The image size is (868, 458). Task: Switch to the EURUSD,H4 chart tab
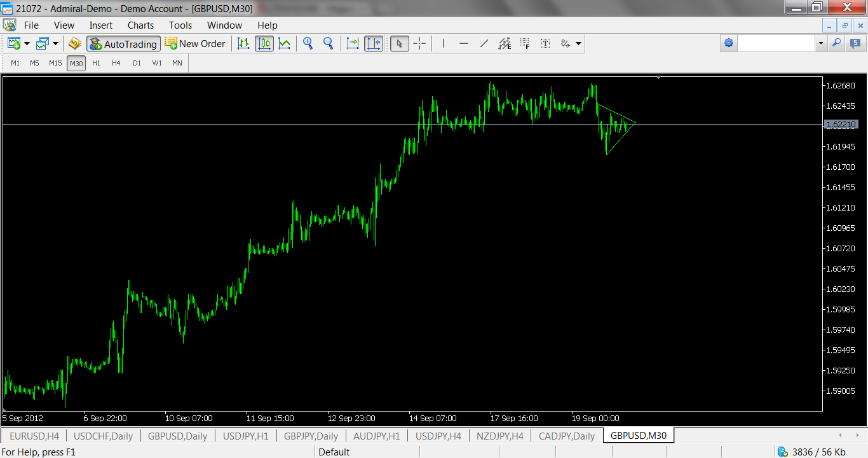click(x=34, y=436)
